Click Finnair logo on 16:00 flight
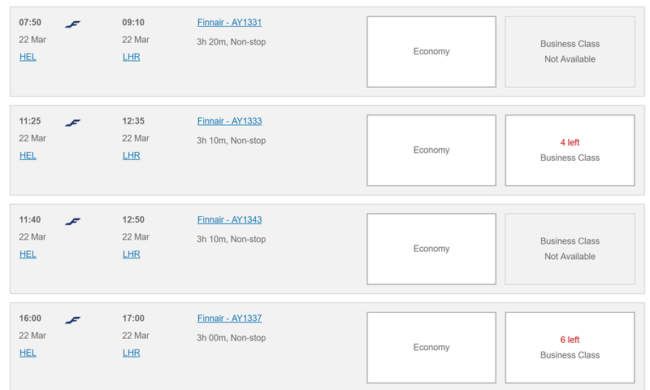Viewport: 650px width, 390px height. coord(73,320)
